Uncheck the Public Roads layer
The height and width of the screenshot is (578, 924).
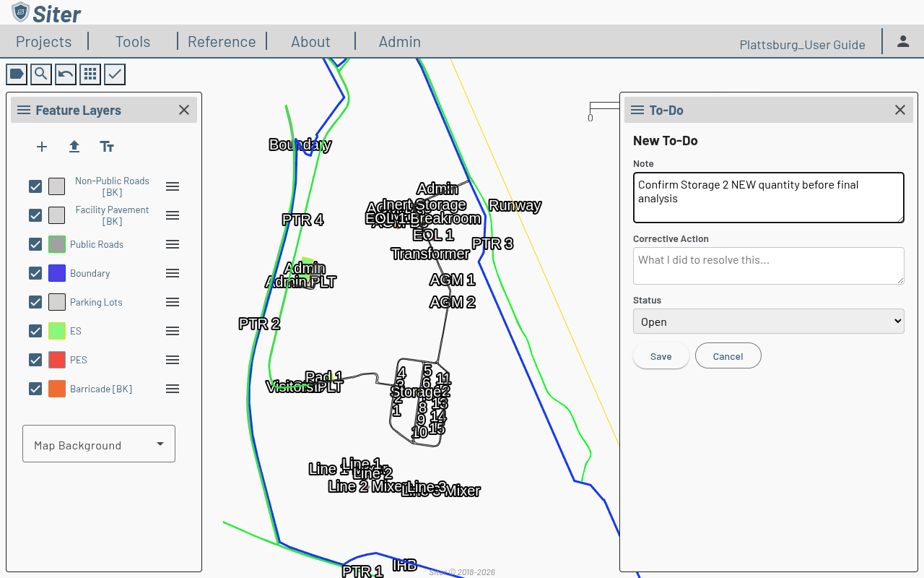pyautogui.click(x=35, y=244)
